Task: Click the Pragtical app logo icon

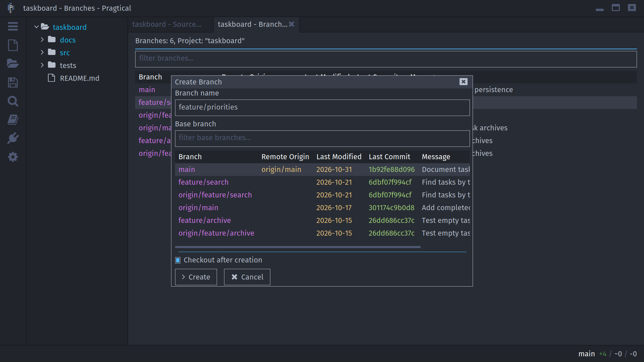Action: tap(11, 8)
